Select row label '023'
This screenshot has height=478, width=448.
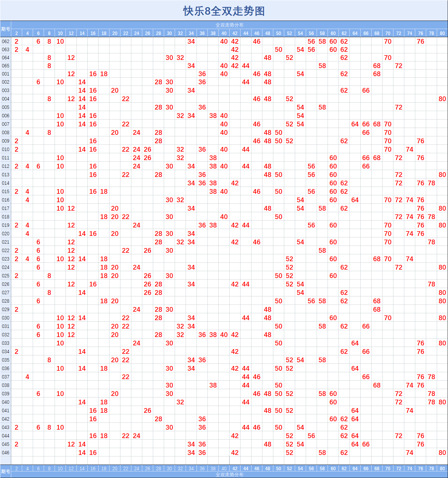point(6,259)
